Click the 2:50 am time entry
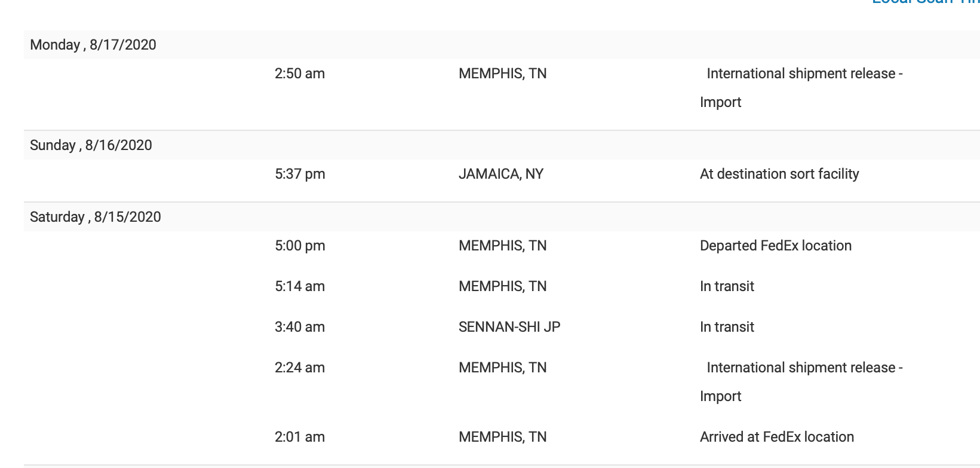The height and width of the screenshot is (468, 980). pyautogui.click(x=300, y=74)
